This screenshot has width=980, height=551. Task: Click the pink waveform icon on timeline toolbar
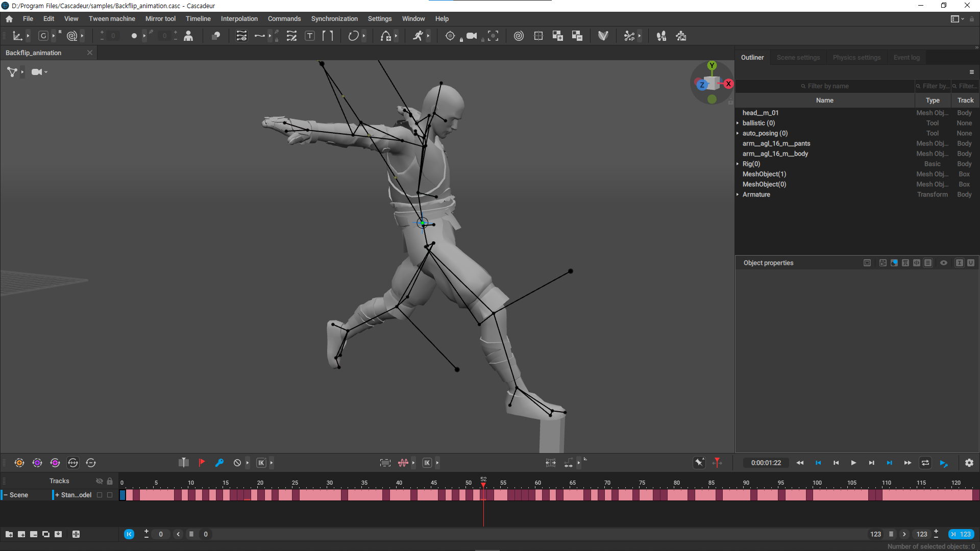(403, 463)
